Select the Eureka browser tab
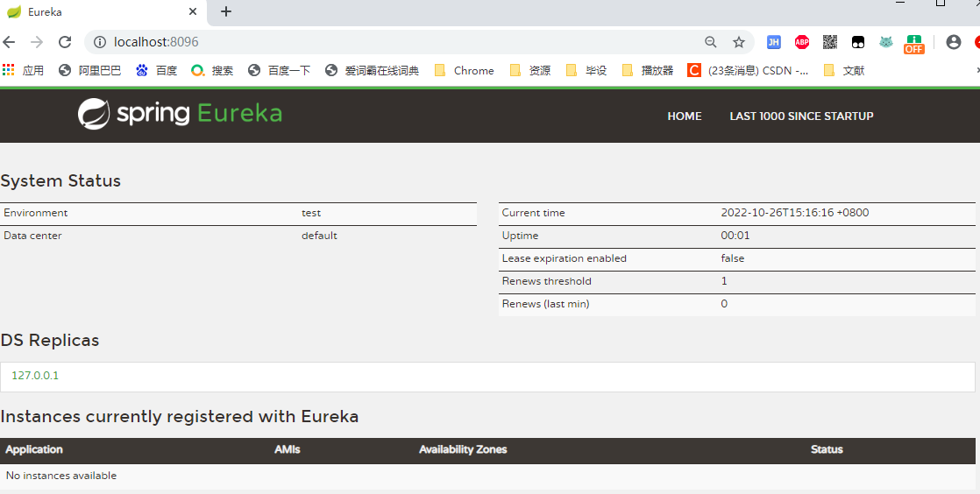The image size is (980, 494). pos(103,12)
